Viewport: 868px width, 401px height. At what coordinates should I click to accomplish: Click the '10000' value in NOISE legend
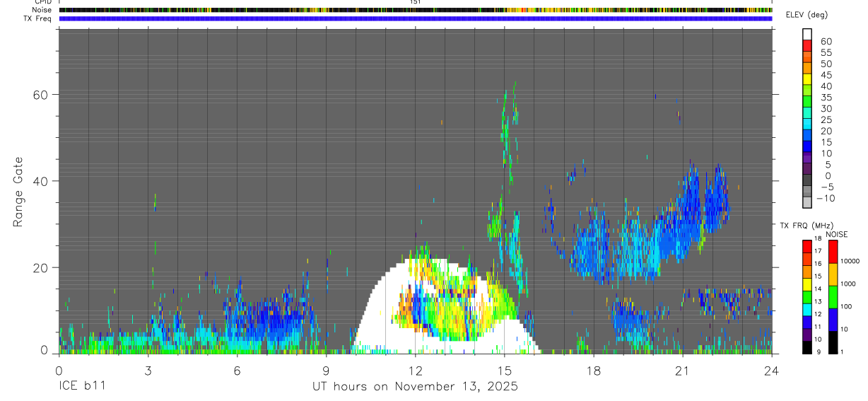851,261
